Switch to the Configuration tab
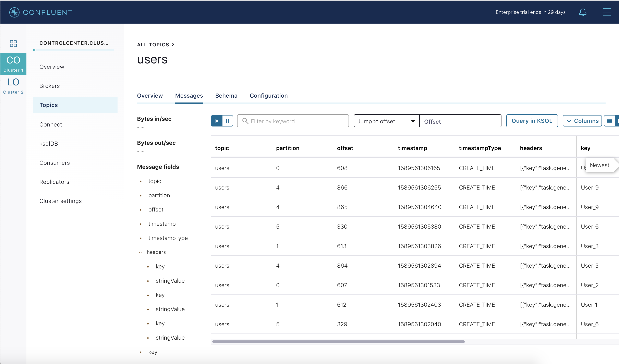Viewport: 619px width, 364px height. tap(269, 96)
